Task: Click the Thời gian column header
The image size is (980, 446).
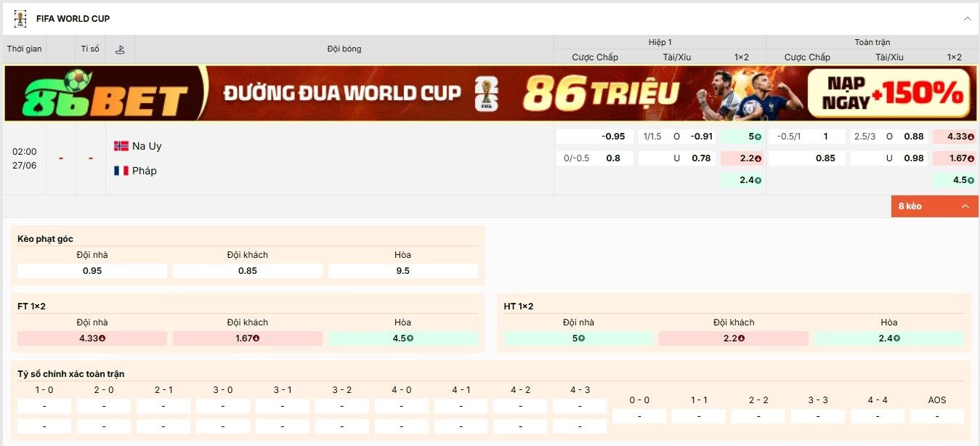Action: click(x=25, y=49)
